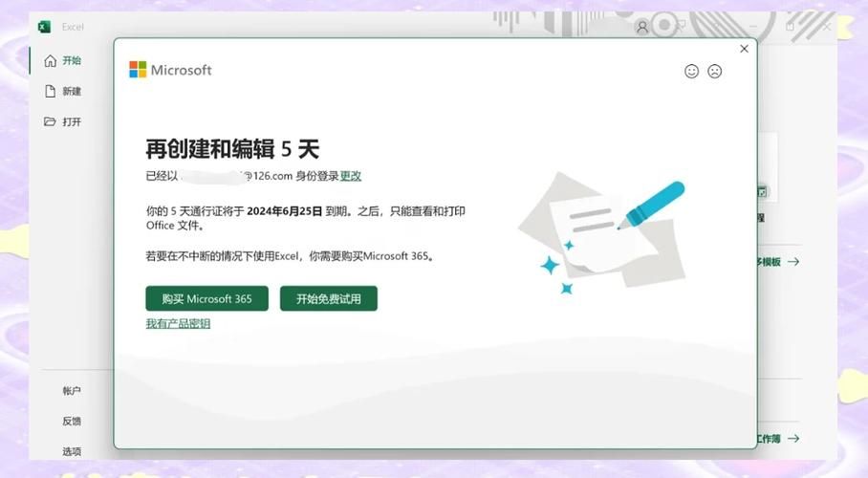Open the 我有产品密钥 link
Screen dimensions: 868x478
[178, 323]
